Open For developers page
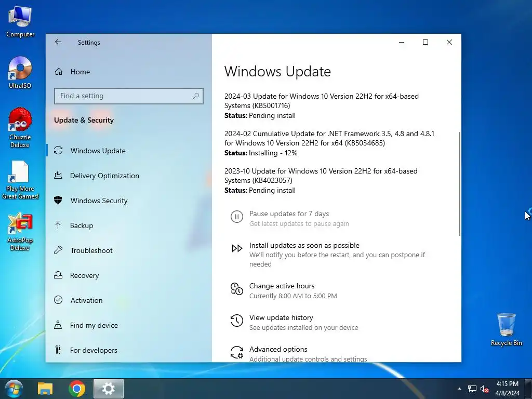This screenshot has width=532, height=399. 129,350
